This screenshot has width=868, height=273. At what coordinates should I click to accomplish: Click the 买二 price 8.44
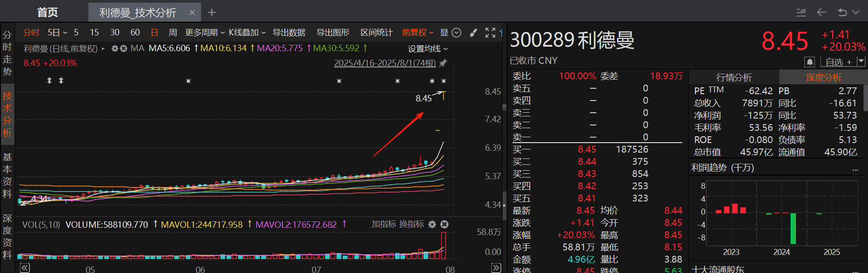(x=587, y=162)
